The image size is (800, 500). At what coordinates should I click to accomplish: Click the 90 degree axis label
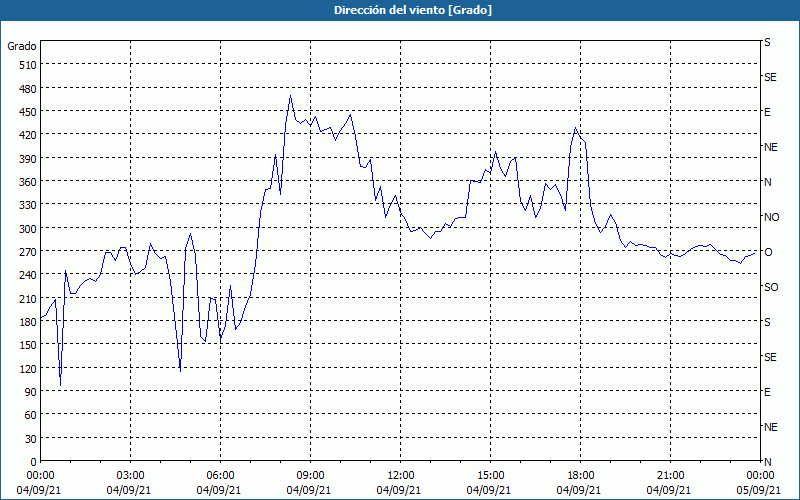[x=31, y=392]
